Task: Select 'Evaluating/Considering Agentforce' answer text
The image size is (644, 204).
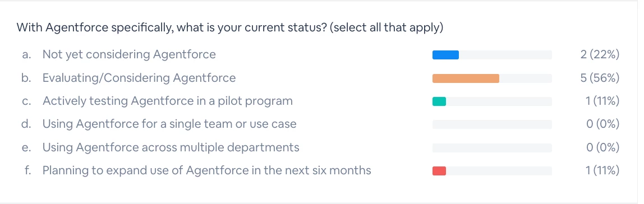Action: [x=139, y=78]
